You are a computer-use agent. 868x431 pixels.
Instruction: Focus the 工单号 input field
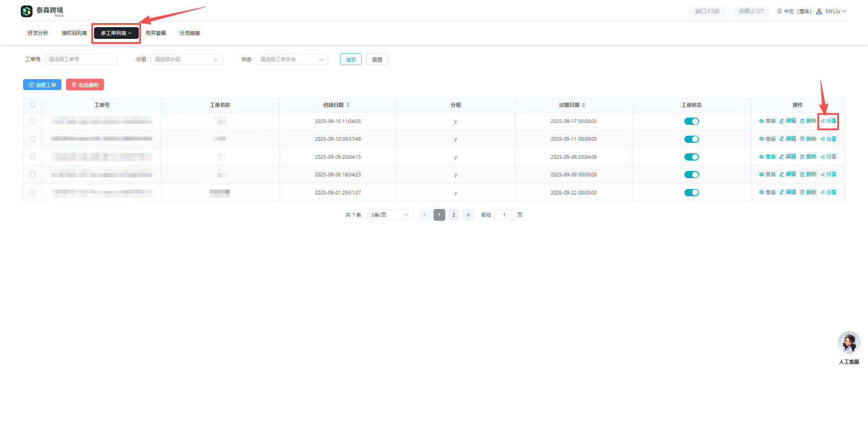[80, 59]
